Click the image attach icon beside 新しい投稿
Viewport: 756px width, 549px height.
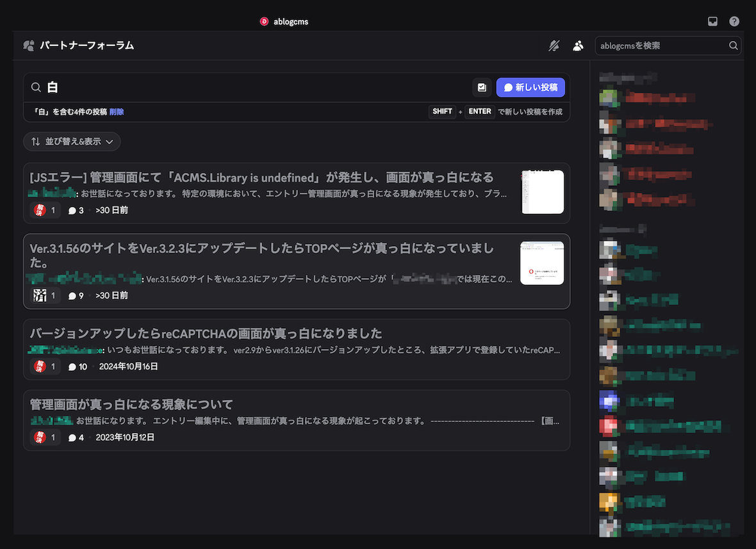point(482,87)
